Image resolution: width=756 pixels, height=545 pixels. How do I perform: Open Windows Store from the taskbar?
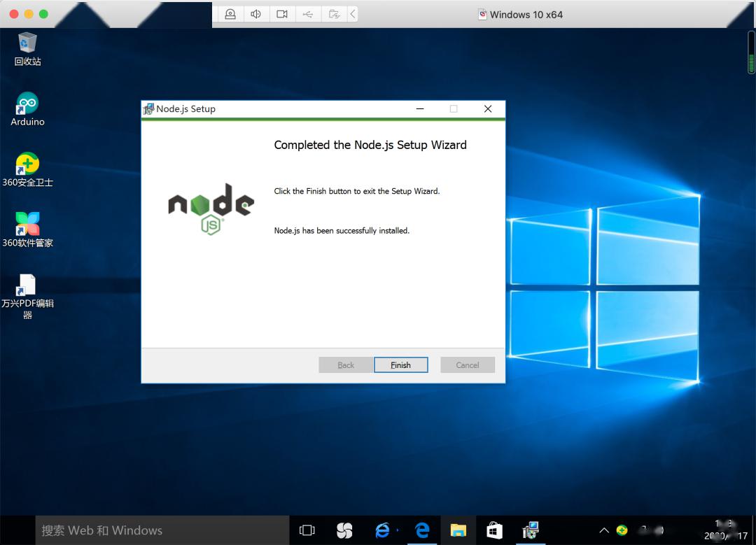pyautogui.click(x=494, y=530)
